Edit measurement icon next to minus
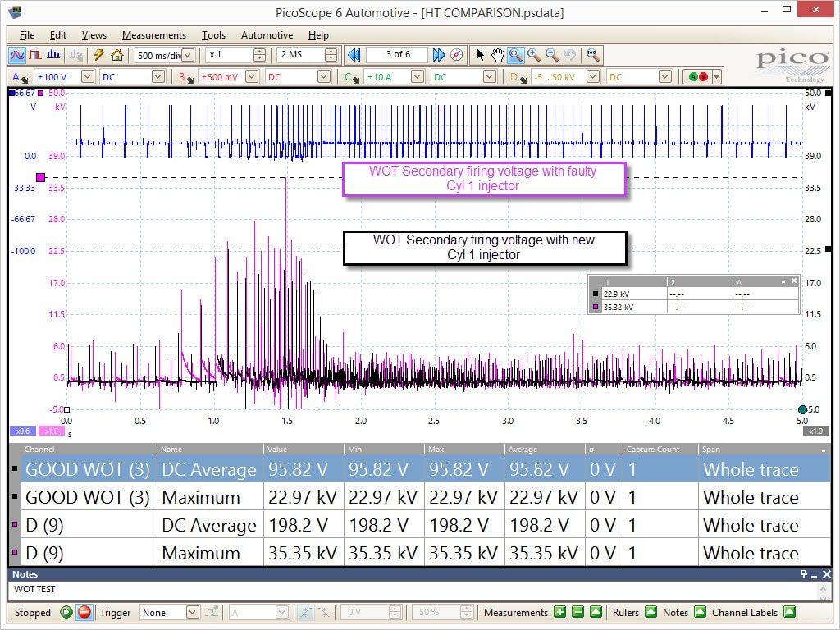The image size is (840, 630). coord(596,612)
